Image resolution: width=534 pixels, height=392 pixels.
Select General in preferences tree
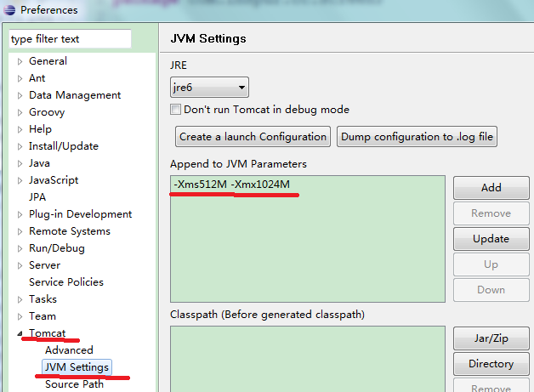pyautogui.click(x=48, y=61)
